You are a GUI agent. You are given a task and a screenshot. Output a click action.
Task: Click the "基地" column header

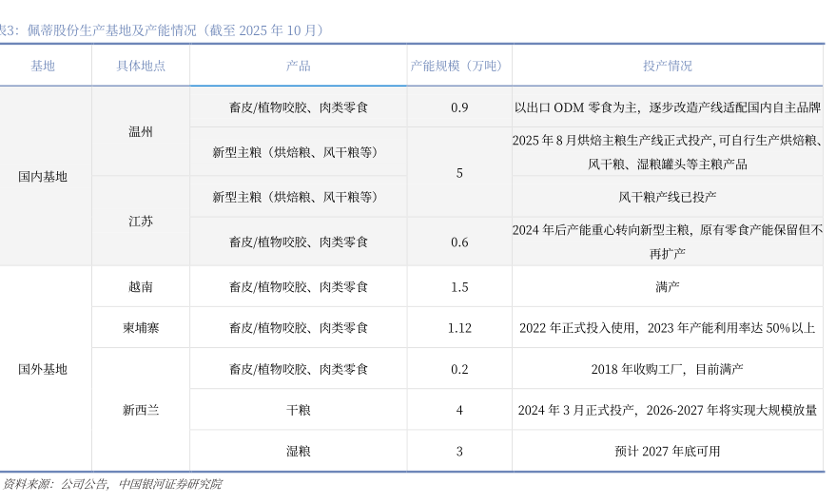pyautogui.click(x=43, y=66)
